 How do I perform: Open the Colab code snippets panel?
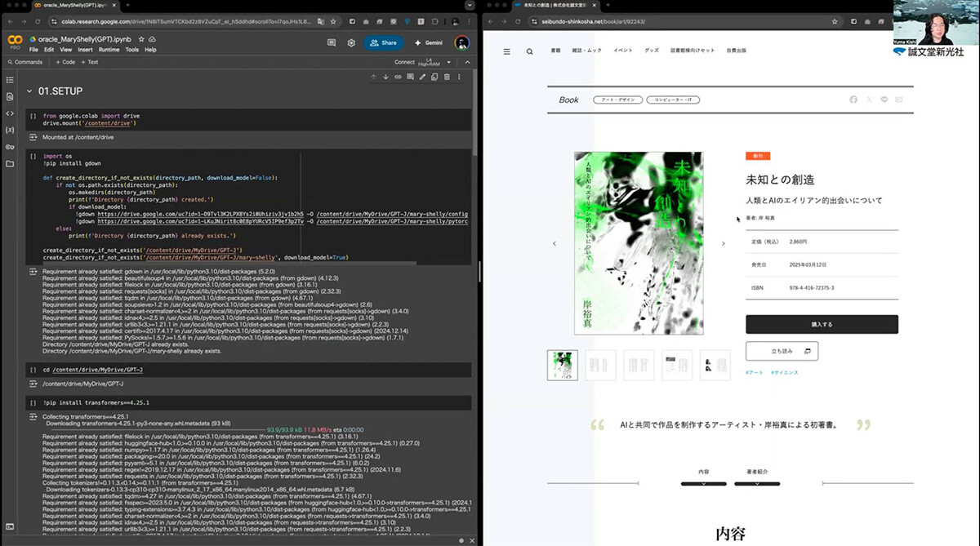pos(10,113)
